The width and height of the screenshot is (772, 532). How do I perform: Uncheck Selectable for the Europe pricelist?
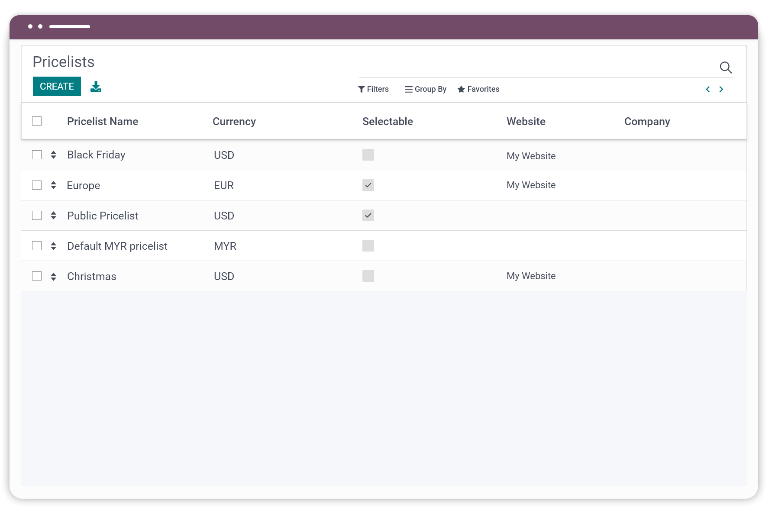tap(368, 185)
